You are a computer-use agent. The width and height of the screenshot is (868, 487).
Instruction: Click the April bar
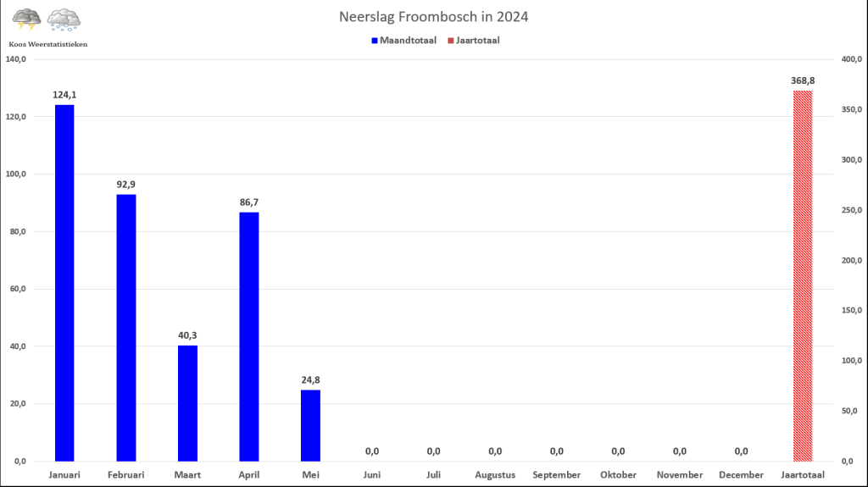(x=249, y=336)
